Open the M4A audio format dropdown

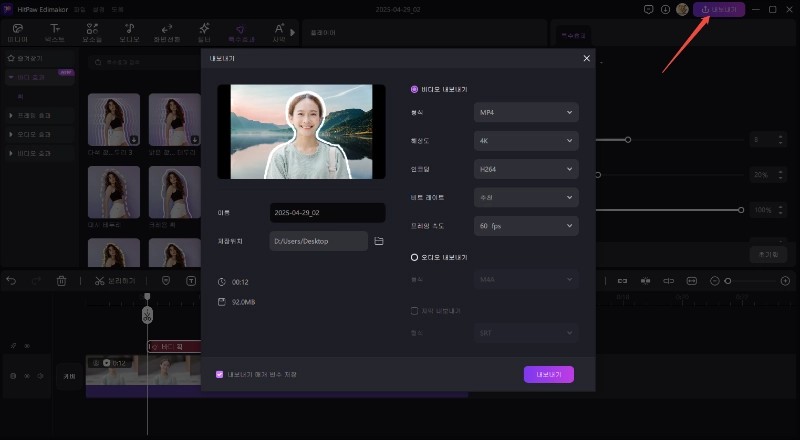(526, 280)
